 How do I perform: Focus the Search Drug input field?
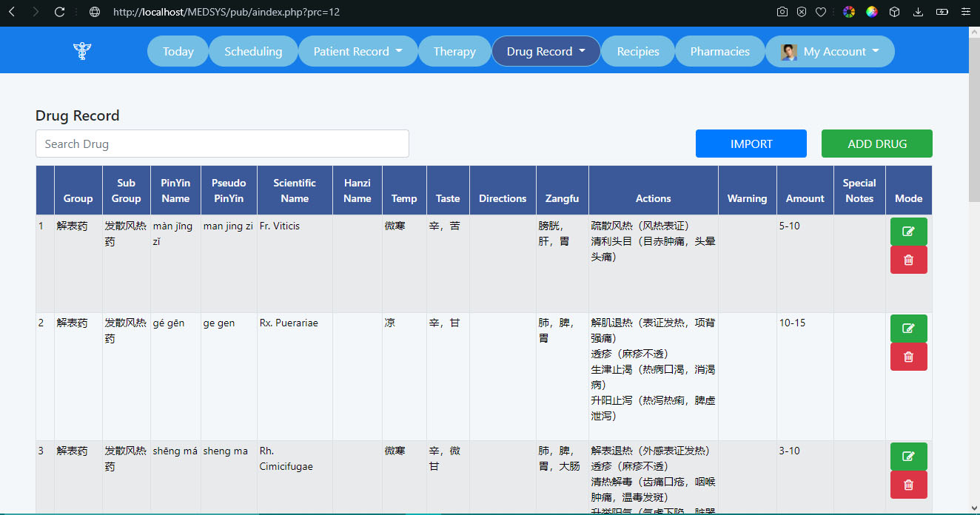tap(222, 144)
